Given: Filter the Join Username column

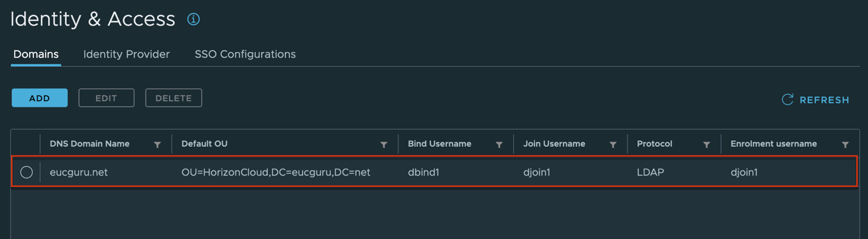Looking at the screenshot, I should pos(613,144).
